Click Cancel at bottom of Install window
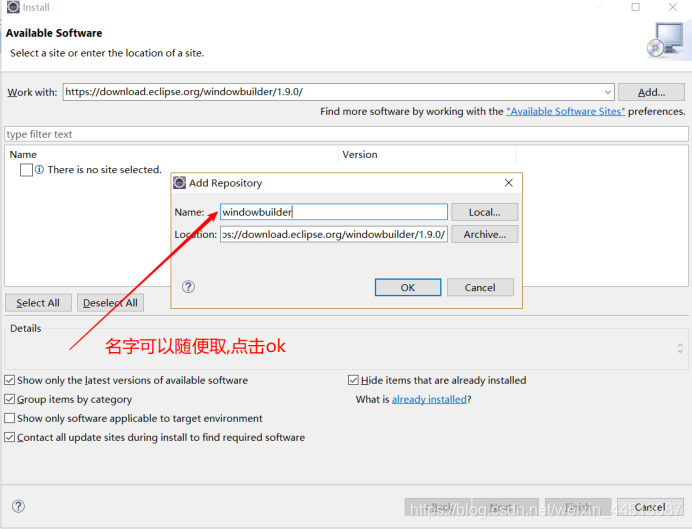Screen dimensions: 692x529 [x=650, y=507]
